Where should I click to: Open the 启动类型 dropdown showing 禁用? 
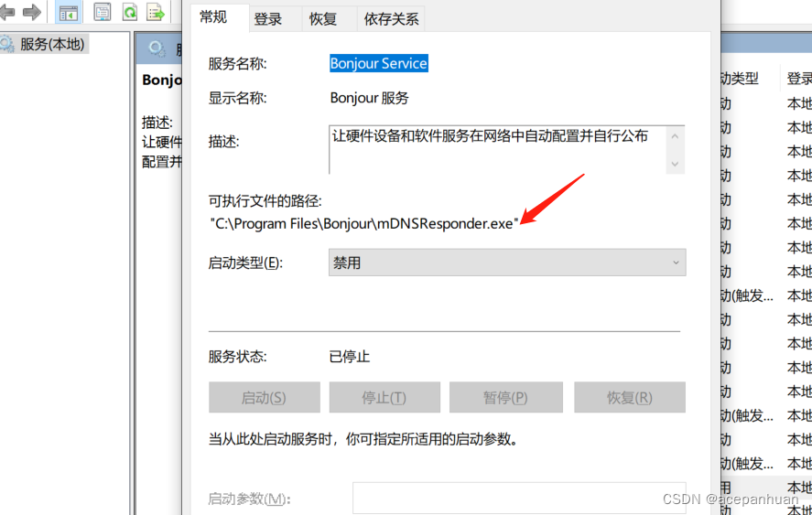click(x=507, y=263)
